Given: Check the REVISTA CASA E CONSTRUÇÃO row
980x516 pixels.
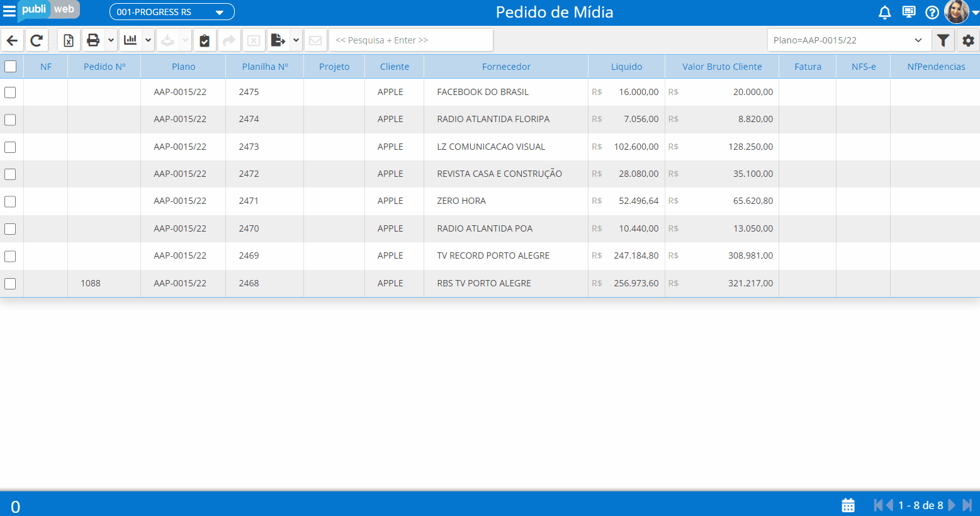Looking at the screenshot, I should tap(10, 174).
